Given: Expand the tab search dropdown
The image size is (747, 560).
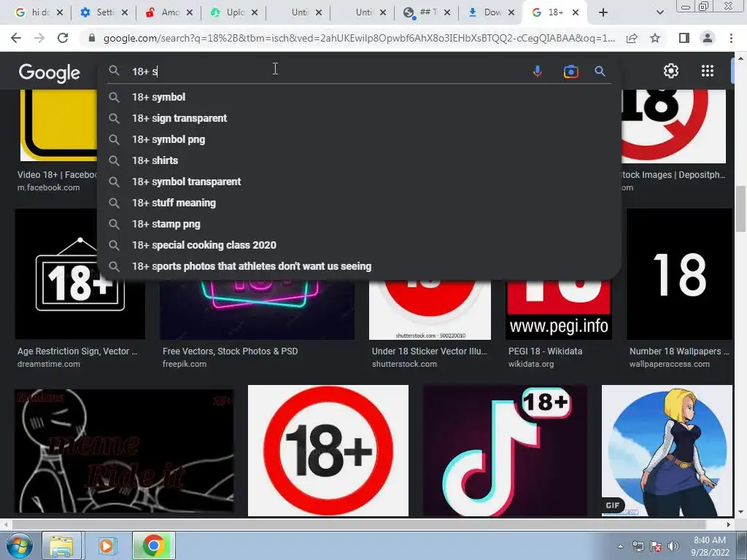Looking at the screenshot, I should click(x=659, y=12).
